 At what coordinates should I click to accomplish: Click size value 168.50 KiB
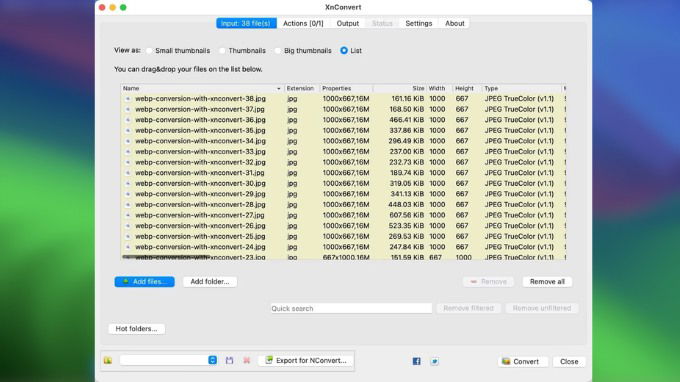point(407,109)
